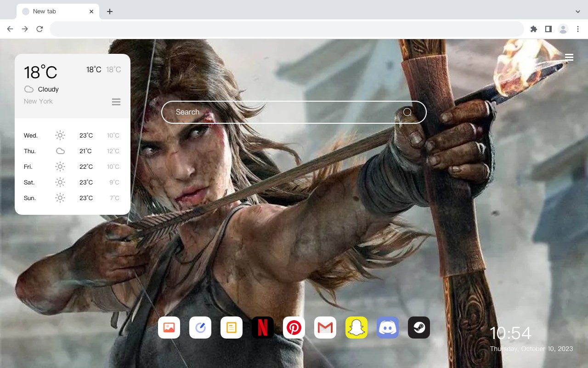Open the photo gallery shortcut icon
588x368 pixels.
tap(169, 328)
